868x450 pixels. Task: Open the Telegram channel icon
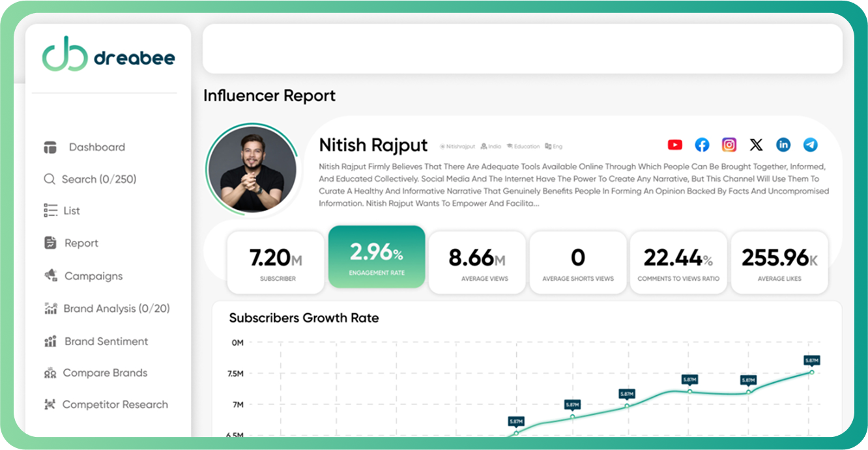810,145
